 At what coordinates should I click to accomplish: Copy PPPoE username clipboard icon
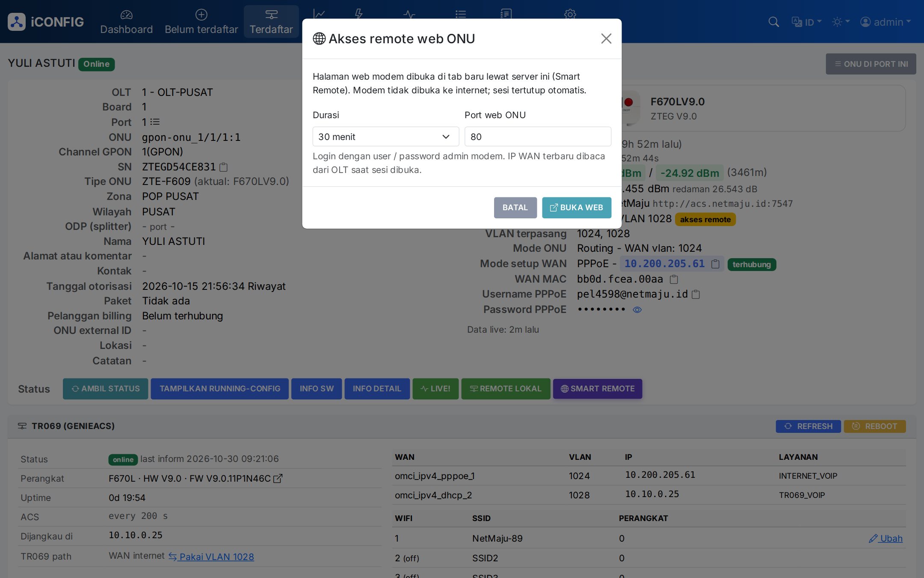point(696,295)
